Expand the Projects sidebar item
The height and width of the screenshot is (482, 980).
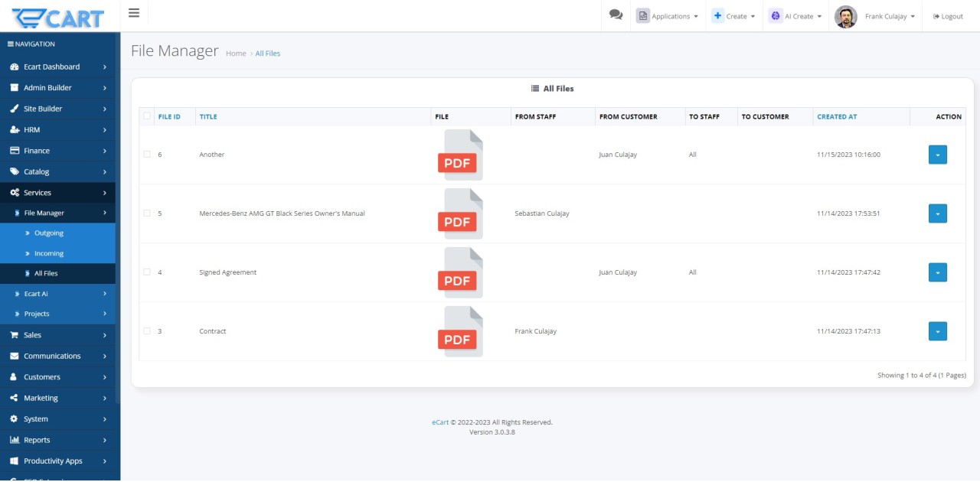coord(57,314)
